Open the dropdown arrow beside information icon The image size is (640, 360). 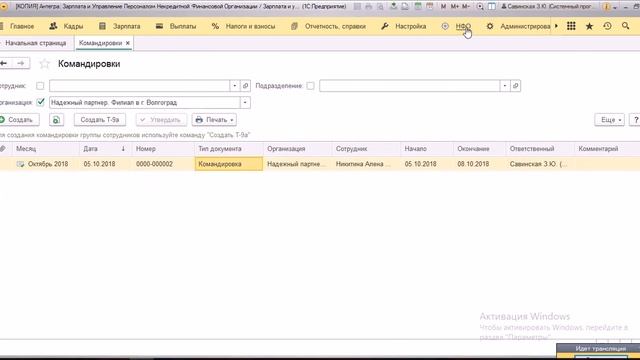(x=614, y=7)
